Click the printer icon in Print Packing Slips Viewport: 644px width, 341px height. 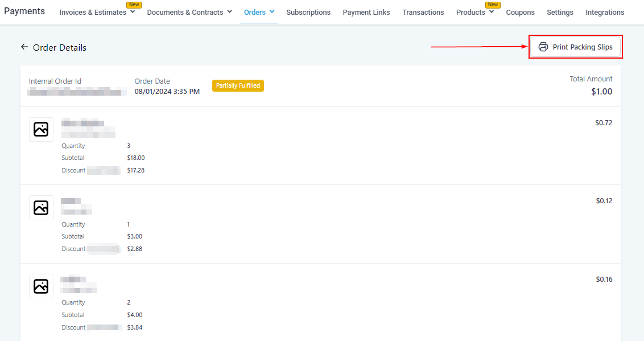pos(543,47)
